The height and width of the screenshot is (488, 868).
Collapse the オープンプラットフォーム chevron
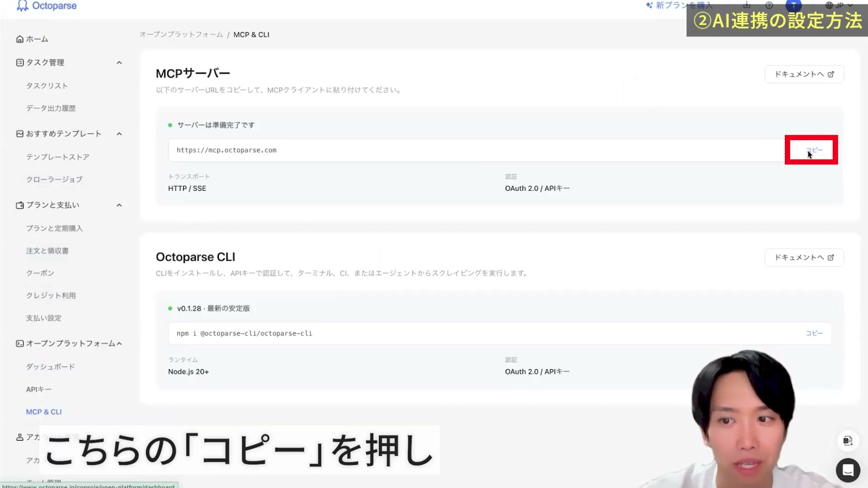[119, 344]
